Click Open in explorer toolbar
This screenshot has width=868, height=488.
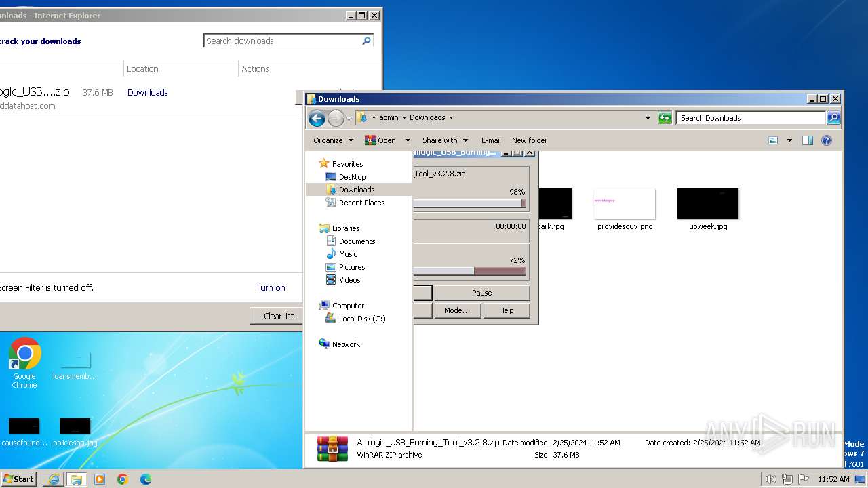point(380,140)
